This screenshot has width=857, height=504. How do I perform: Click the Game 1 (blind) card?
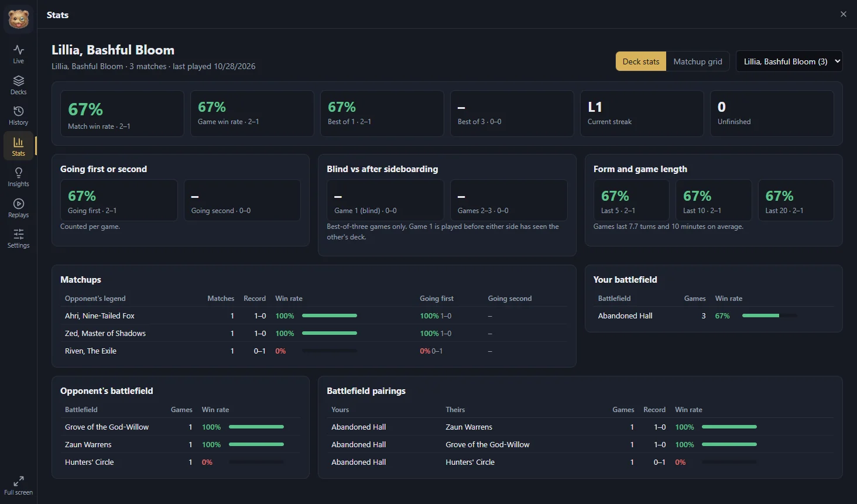(385, 200)
